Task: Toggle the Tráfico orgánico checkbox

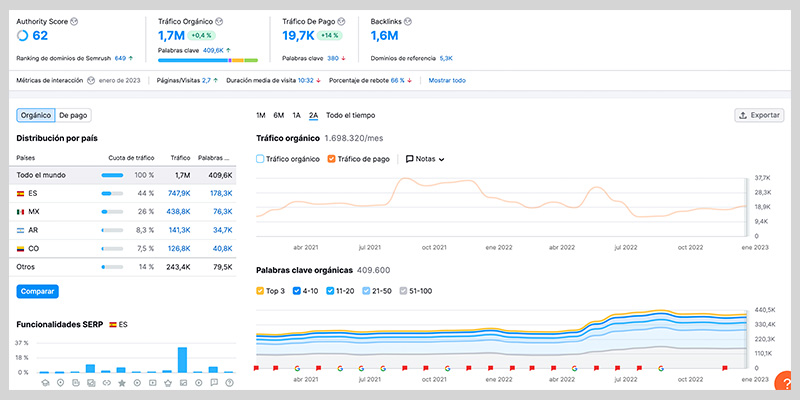Action: 260,159
